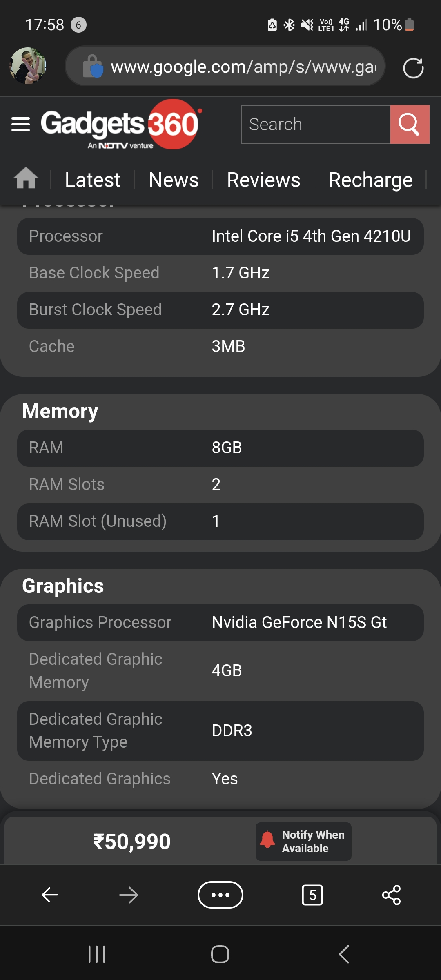
Task: Open the News tab
Action: coord(174,180)
